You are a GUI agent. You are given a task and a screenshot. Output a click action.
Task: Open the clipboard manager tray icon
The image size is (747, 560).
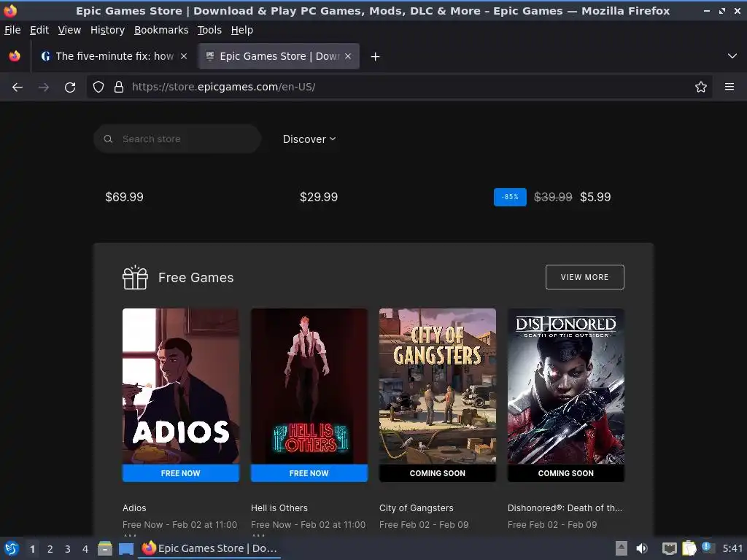click(689, 548)
